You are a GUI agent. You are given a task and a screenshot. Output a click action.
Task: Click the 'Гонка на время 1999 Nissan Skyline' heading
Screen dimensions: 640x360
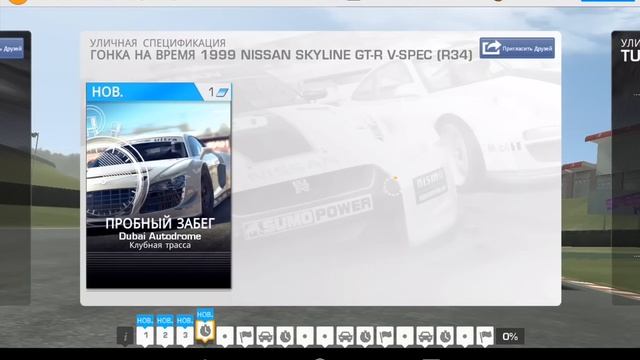pyautogui.click(x=281, y=55)
